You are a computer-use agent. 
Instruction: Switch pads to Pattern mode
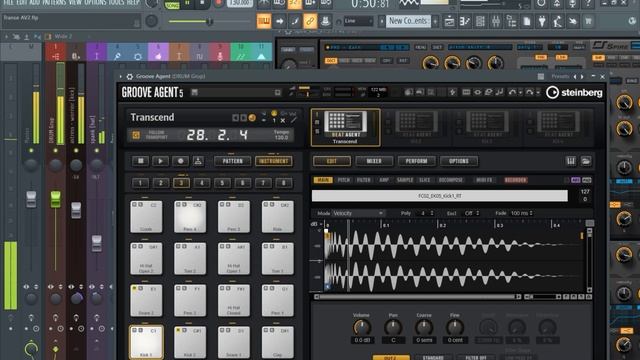[x=233, y=161]
